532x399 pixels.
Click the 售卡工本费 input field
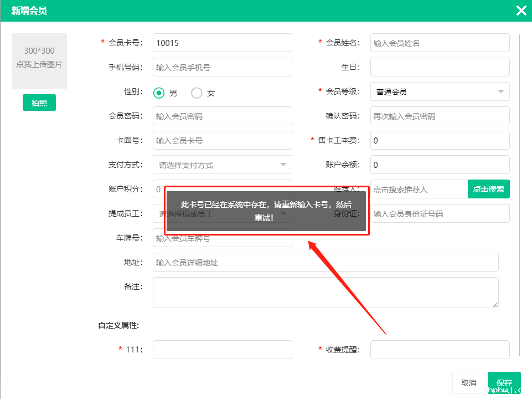pyautogui.click(x=440, y=140)
